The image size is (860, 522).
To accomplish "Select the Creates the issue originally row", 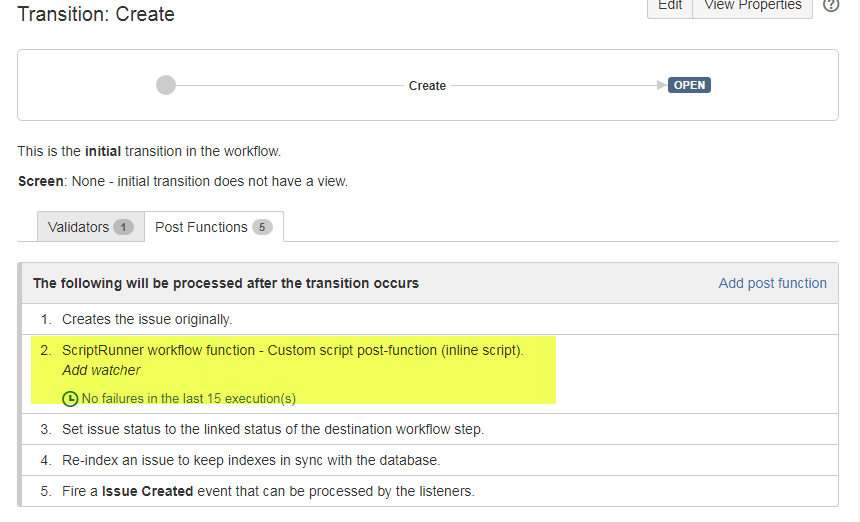I will click(x=147, y=319).
